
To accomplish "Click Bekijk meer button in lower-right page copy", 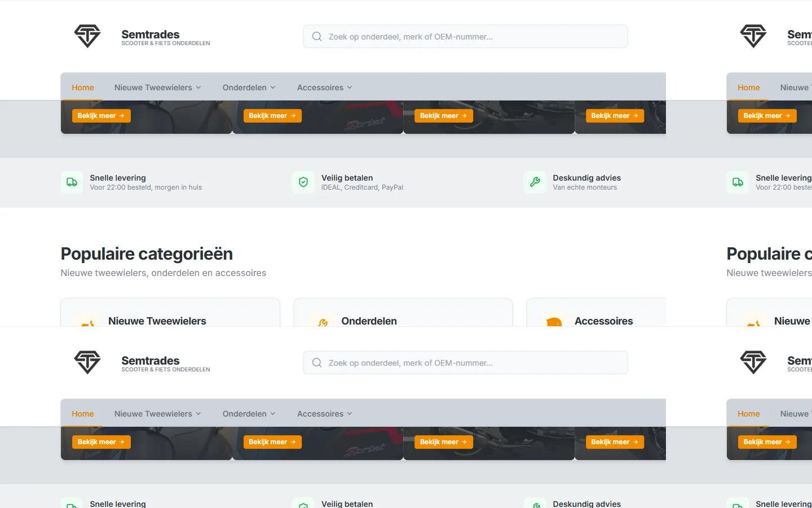I will [767, 442].
